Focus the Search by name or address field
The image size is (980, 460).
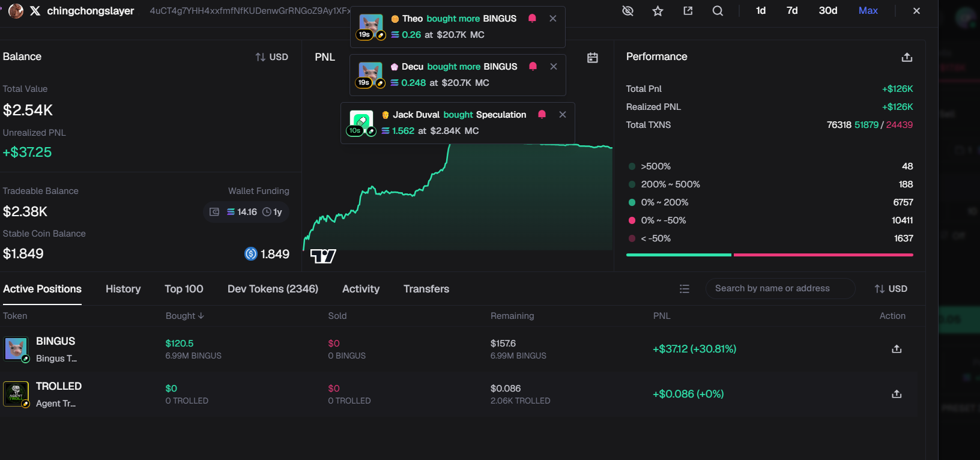780,288
